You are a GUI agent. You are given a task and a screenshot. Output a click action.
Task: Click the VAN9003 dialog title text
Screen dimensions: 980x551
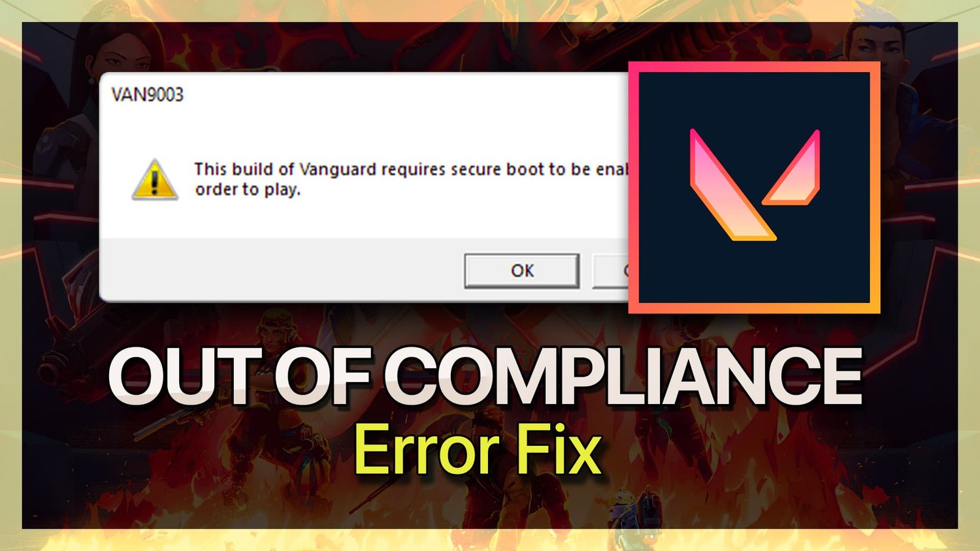148,95
